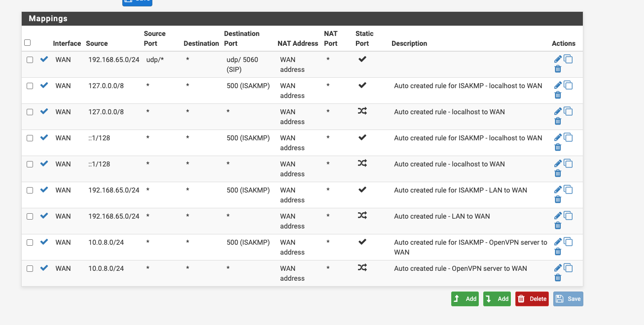Toggle the select-all checkbox in Mappings header
This screenshot has height=325, width=644.
(27, 43)
